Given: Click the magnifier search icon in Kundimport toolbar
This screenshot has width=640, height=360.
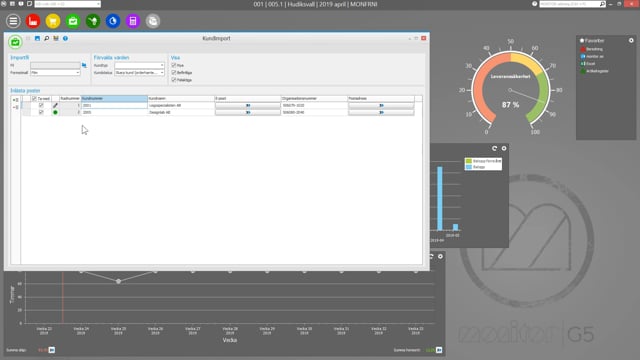Looking at the screenshot, I should pos(47,38).
